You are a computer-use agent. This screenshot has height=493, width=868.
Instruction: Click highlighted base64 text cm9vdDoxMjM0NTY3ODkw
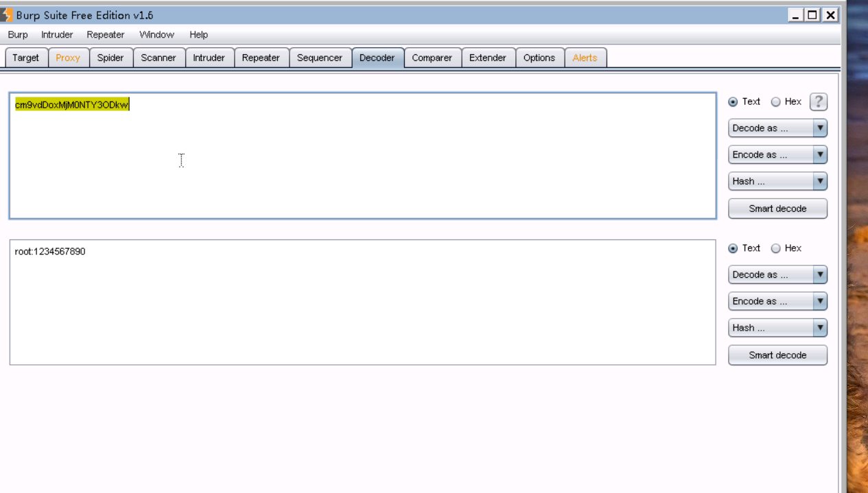[x=72, y=105]
